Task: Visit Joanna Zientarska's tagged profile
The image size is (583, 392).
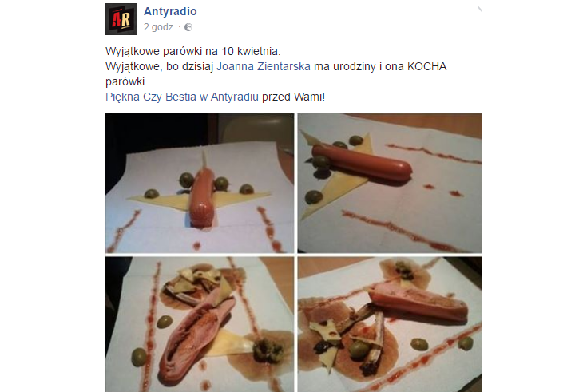Action: (264, 66)
